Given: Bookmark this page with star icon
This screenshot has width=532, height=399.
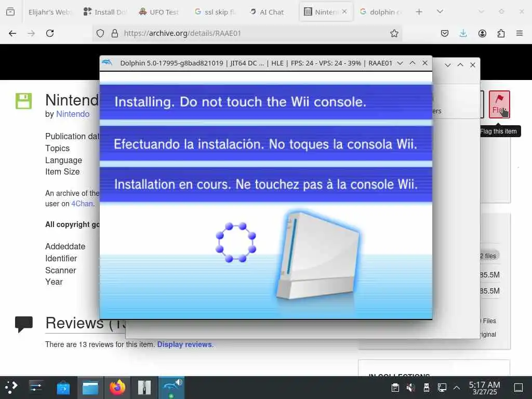Looking at the screenshot, I should click(394, 33).
